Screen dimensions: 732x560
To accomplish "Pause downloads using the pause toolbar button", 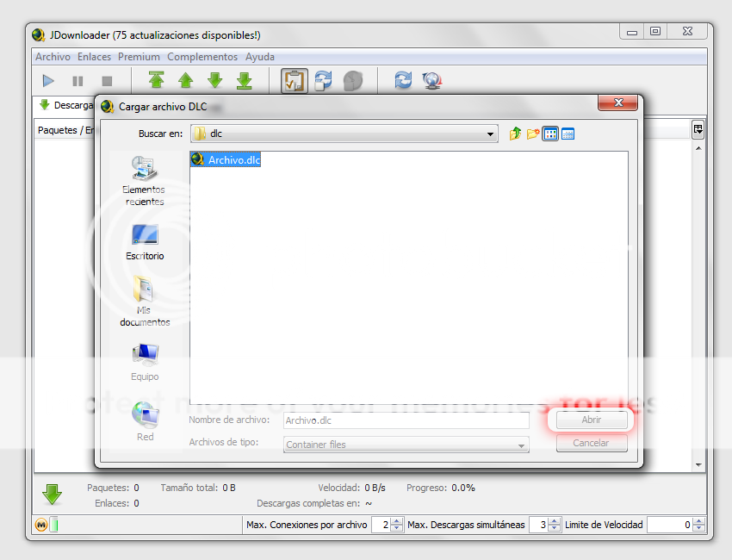I will pyautogui.click(x=78, y=81).
